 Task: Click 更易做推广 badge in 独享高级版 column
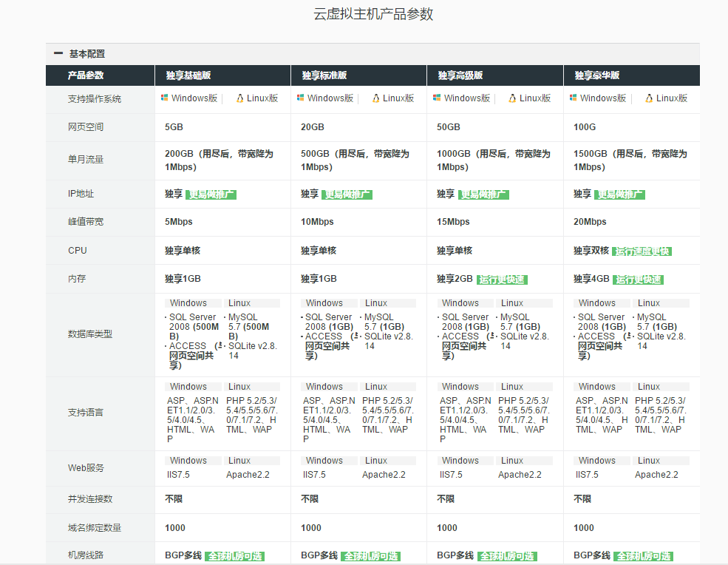[483, 194]
